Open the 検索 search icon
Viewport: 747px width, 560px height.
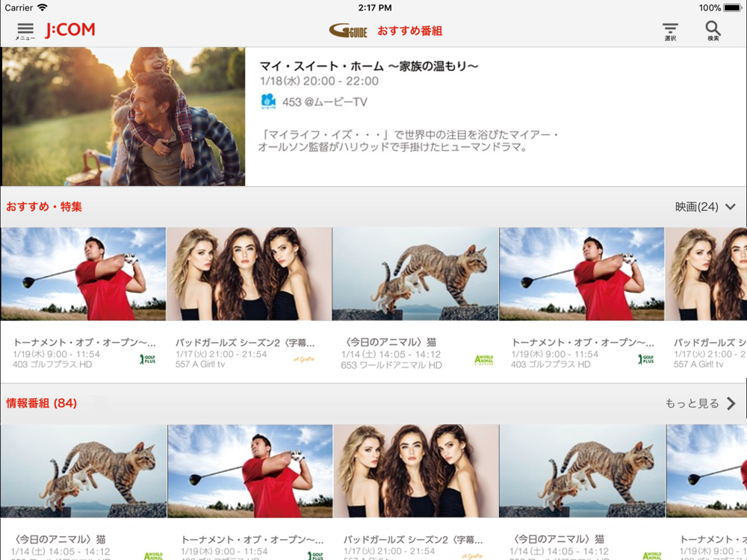coord(713,31)
